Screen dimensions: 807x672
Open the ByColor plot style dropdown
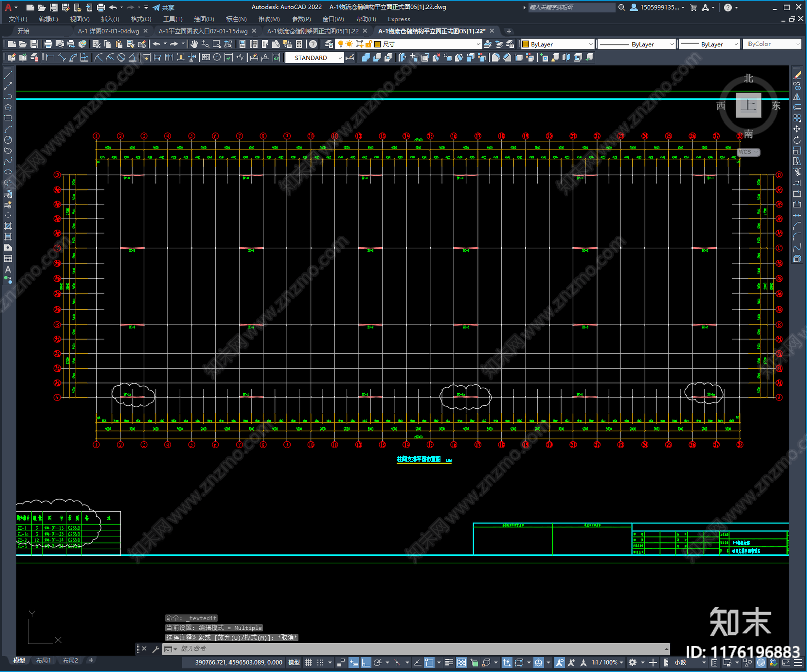point(772,44)
